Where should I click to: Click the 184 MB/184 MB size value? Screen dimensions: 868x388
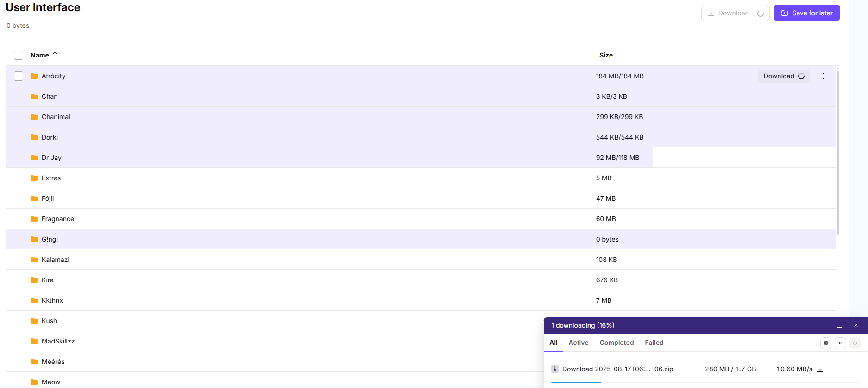(x=620, y=76)
